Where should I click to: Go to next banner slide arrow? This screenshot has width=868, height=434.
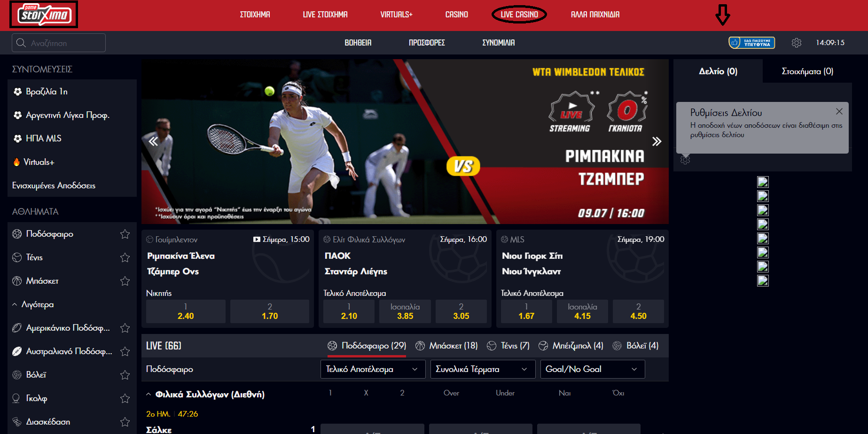657,141
